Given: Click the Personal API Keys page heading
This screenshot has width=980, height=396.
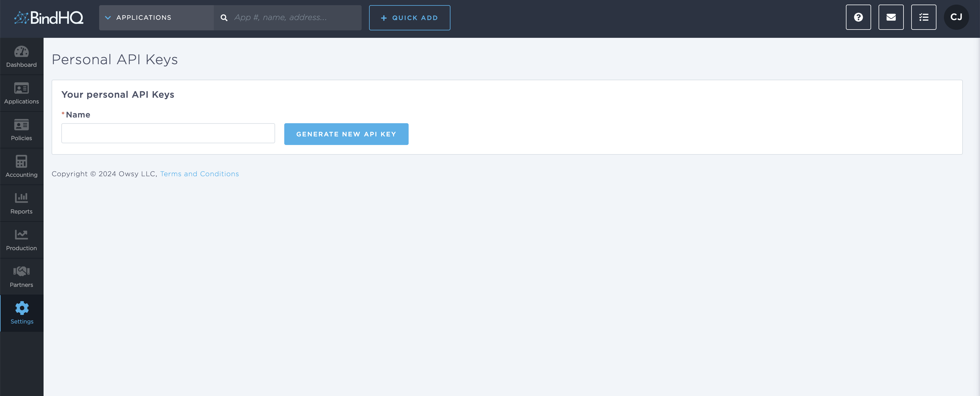Looking at the screenshot, I should (115, 60).
